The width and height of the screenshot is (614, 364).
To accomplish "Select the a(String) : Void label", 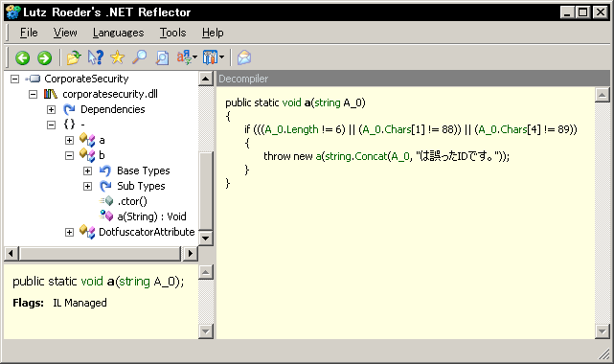I will pyautogui.click(x=152, y=216).
